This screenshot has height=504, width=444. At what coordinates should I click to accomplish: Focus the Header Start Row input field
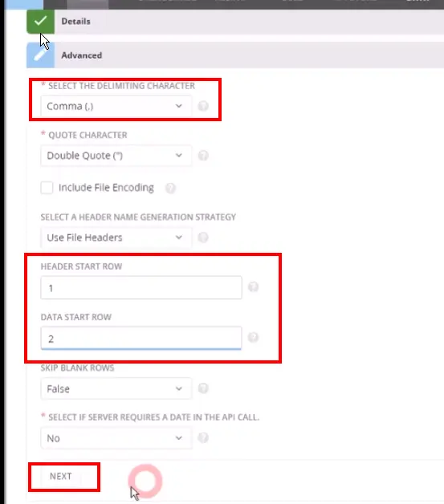141,287
